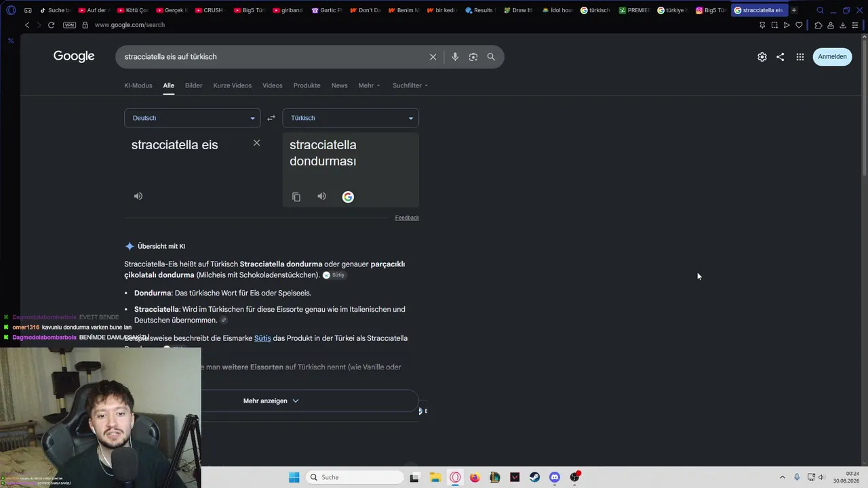Take a snapshot of the page
The width and height of the screenshot is (868, 488).
pos(774,25)
